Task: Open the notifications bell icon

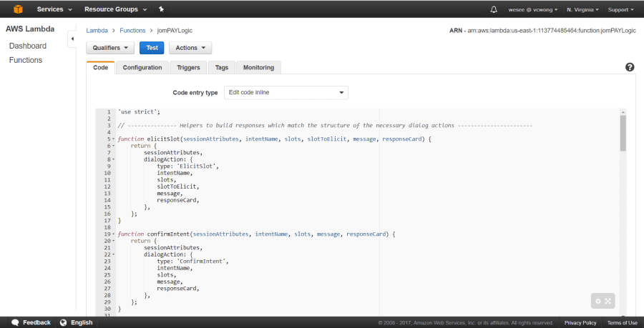Action: click(x=494, y=9)
